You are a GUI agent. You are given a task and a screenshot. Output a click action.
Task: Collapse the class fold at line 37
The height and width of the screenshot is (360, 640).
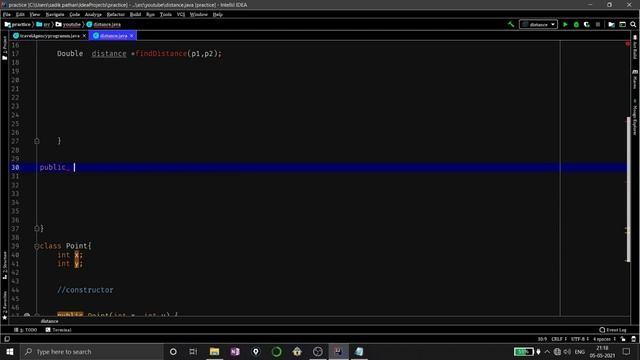pos(37,229)
